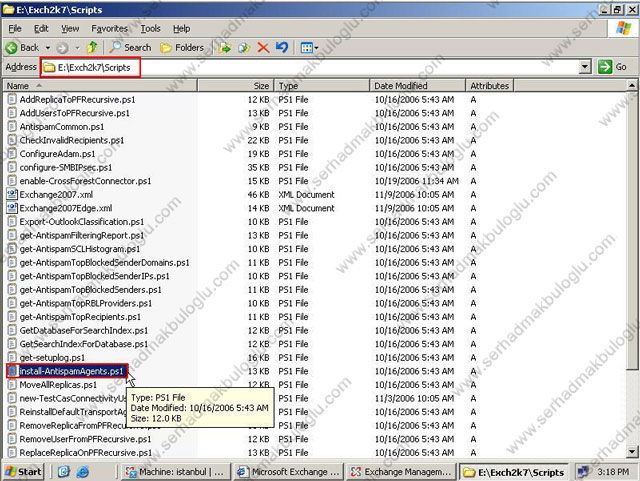
Task: Click the E:\Exch2k7\Scripts taskbar button
Action: (515, 472)
